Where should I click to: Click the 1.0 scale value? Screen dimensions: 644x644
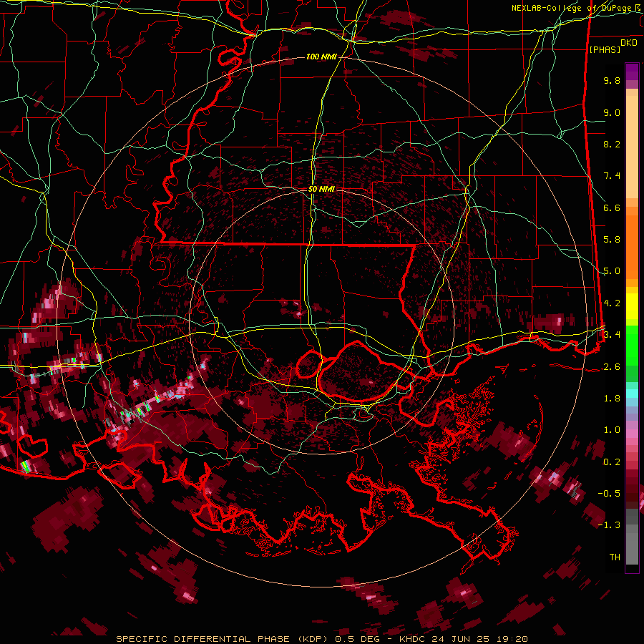click(612, 430)
